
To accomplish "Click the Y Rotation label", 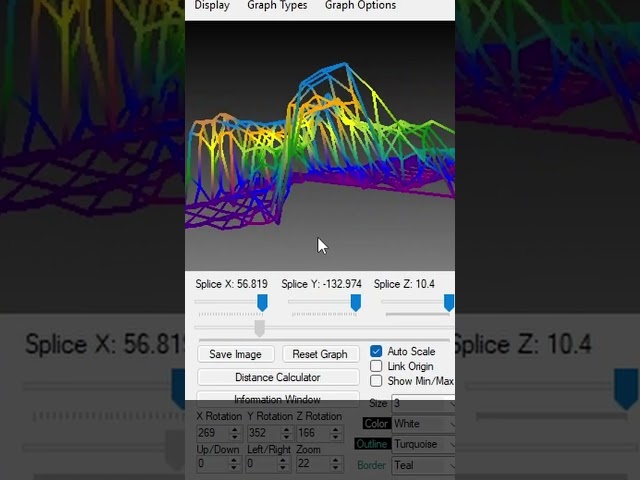I will 270,416.
